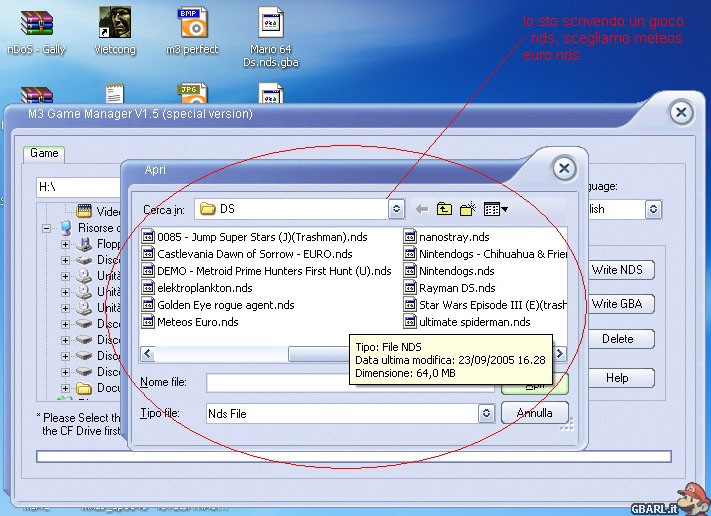Click the progress bar in M3 Game Manager

tap(354, 456)
